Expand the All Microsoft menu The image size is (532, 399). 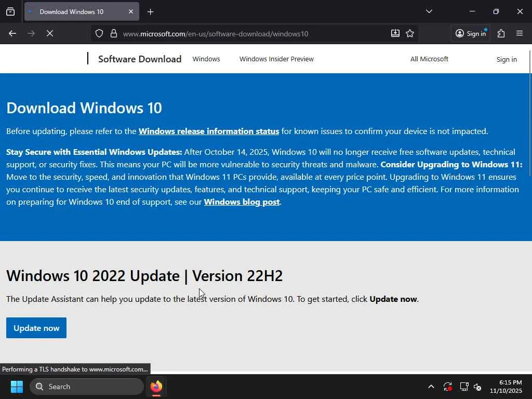point(429,59)
